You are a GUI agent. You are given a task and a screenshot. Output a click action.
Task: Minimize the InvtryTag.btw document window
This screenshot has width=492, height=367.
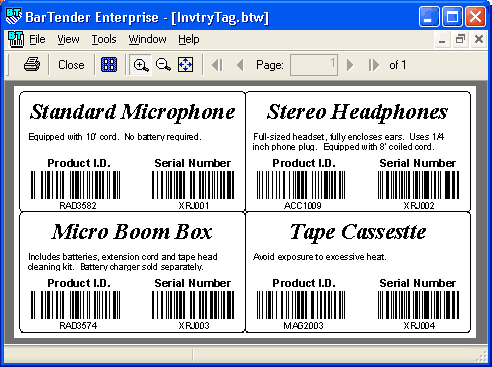pyautogui.click(x=442, y=39)
